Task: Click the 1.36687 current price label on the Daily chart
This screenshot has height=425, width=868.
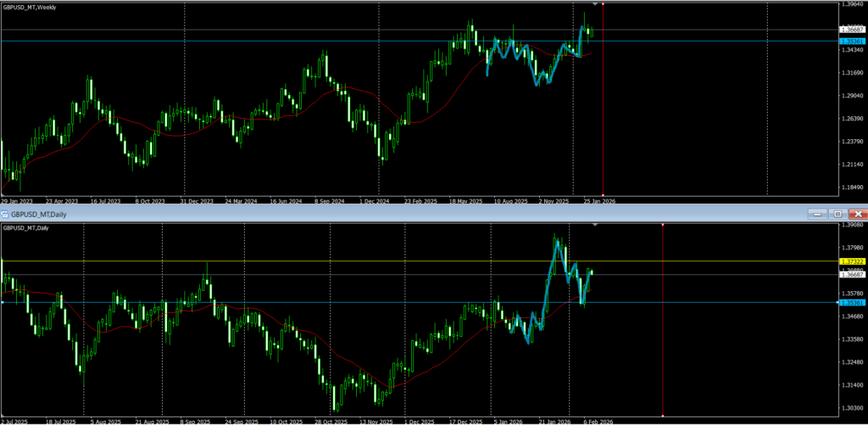Action: tap(851, 274)
